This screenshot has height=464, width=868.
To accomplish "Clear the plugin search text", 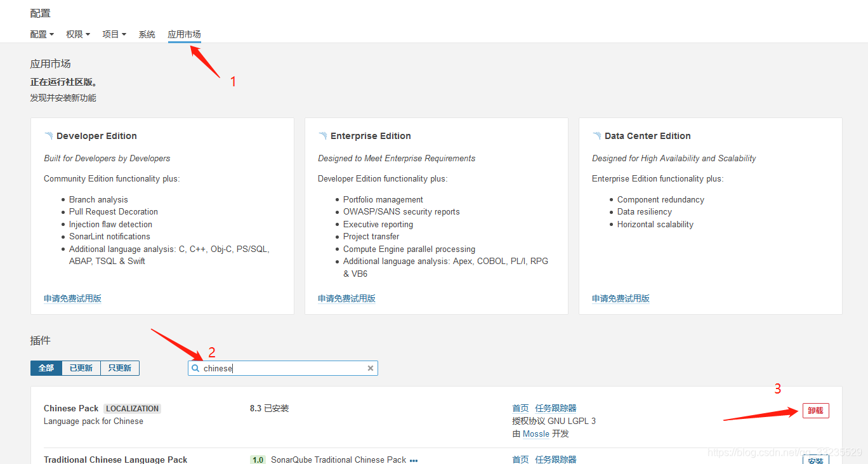I will point(371,368).
